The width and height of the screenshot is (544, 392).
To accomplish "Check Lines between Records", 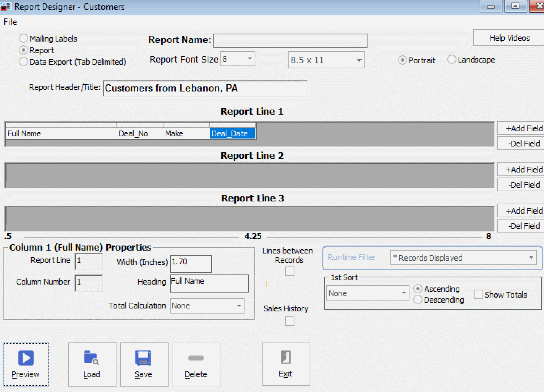I will 289,271.
